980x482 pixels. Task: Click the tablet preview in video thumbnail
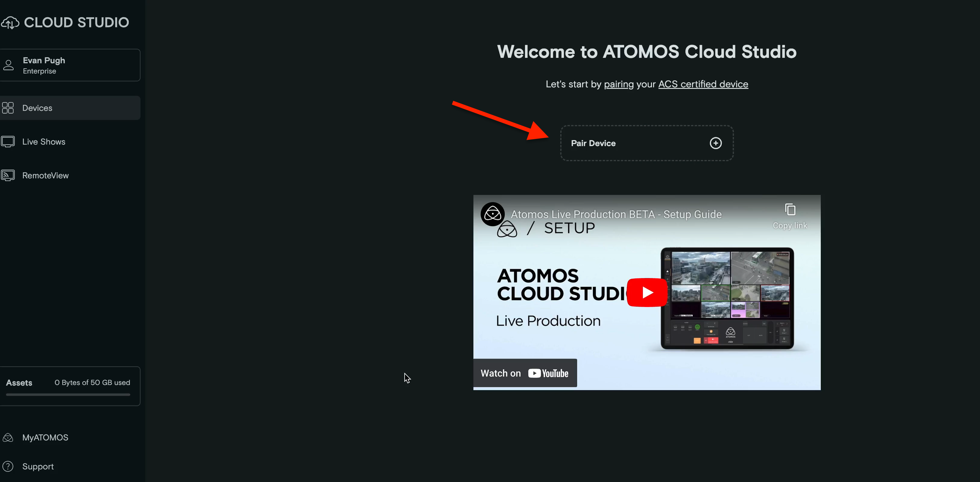click(x=727, y=299)
